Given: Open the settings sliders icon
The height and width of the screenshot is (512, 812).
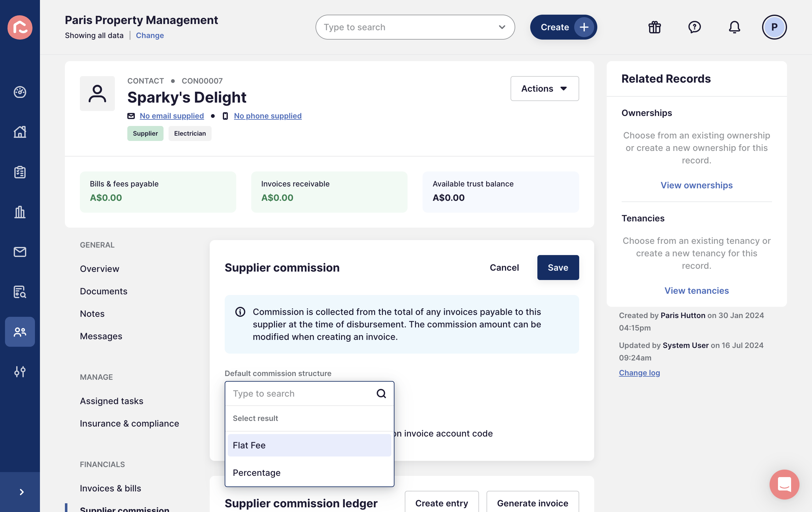Looking at the screenshot, I should (x=20, y=372).
